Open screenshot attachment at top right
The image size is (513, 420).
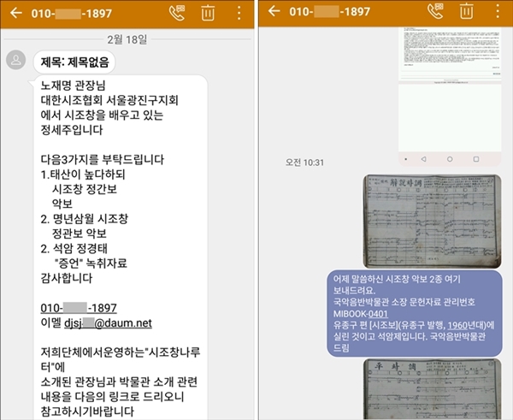pos(450,97)
